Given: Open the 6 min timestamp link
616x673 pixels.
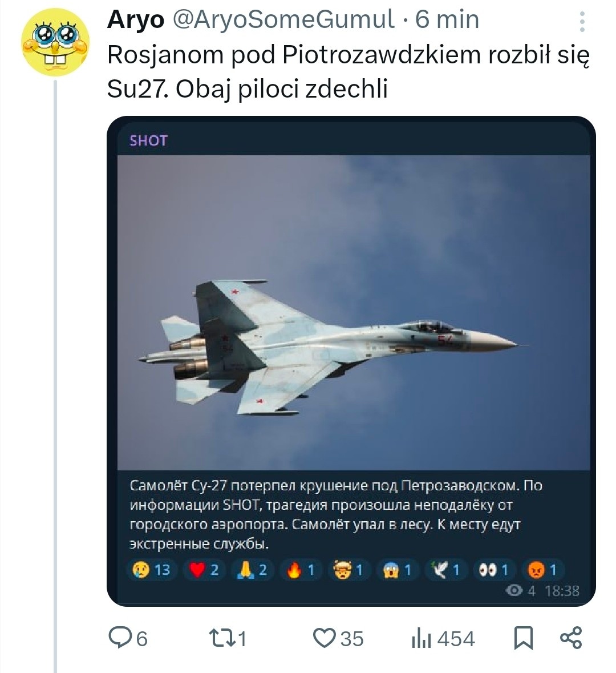Looking at the screenshot, I should click(x=447, y=21).
